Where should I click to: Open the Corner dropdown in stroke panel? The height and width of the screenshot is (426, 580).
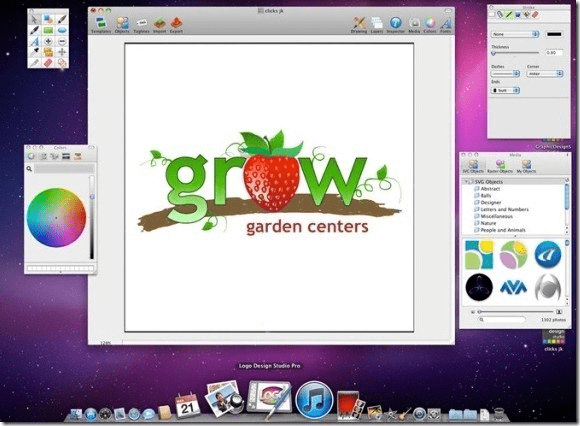point(545,74)
